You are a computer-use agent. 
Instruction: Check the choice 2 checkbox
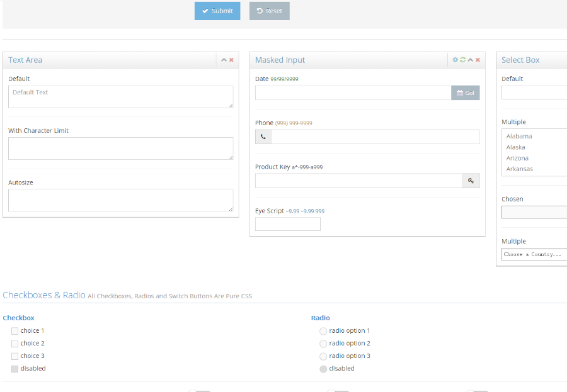pyautogui.click(x=15, y=344)
